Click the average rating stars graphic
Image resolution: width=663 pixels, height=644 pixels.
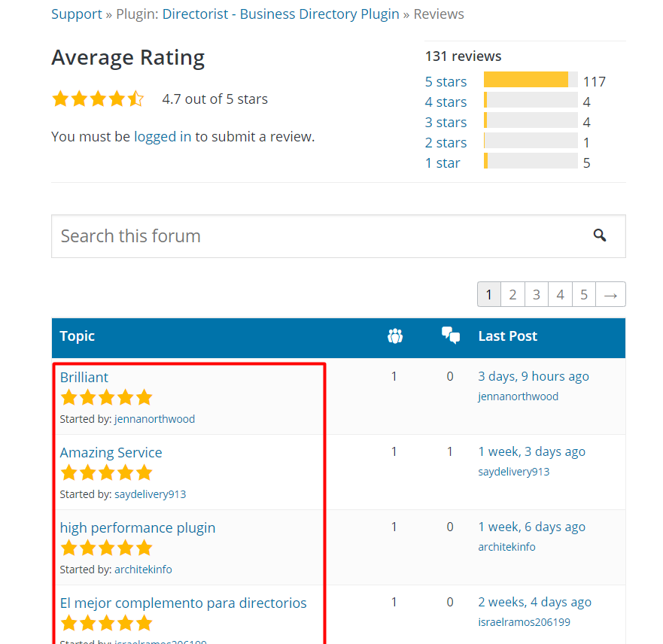click(x=98, y=99)
